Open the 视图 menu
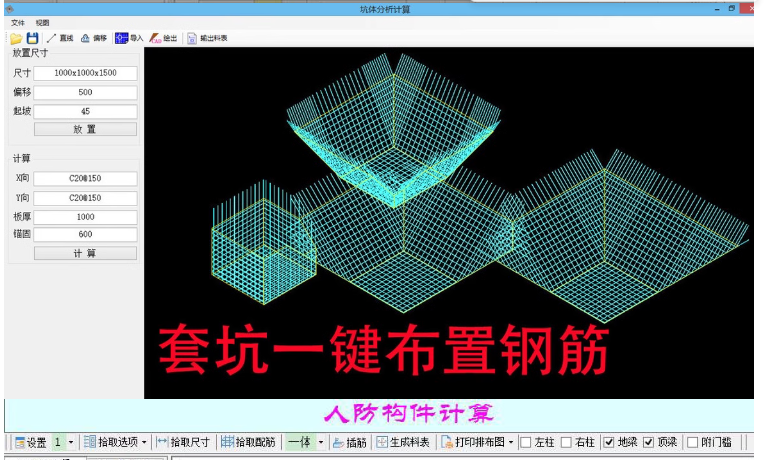The width and height of the screenshot is (765, 460). 42,22
